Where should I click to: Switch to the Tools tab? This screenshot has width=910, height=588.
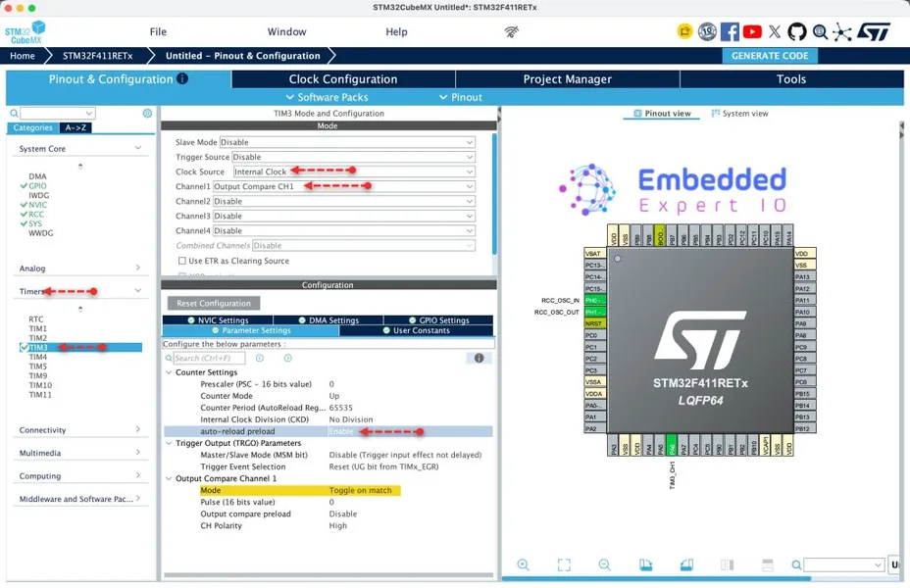tap(791, 79)
